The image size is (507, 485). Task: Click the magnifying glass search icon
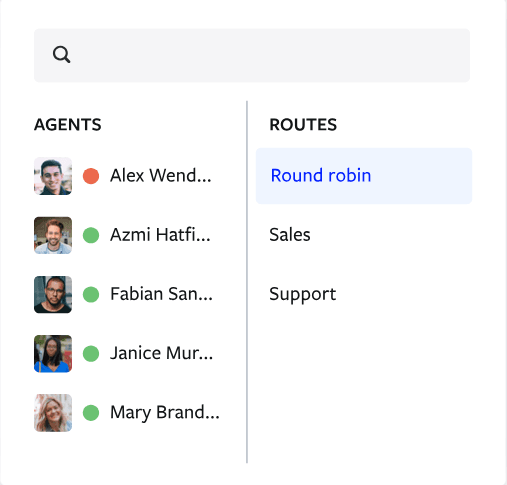point(62,55)
